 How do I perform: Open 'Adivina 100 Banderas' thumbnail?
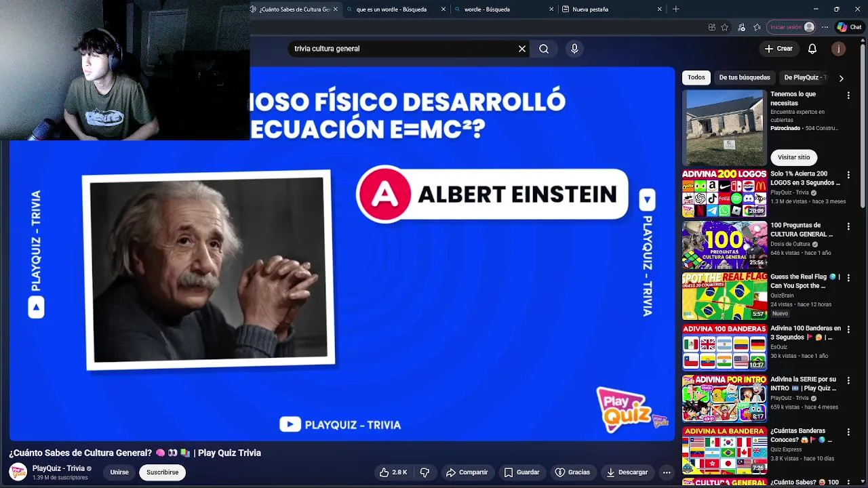coord(724,348)
